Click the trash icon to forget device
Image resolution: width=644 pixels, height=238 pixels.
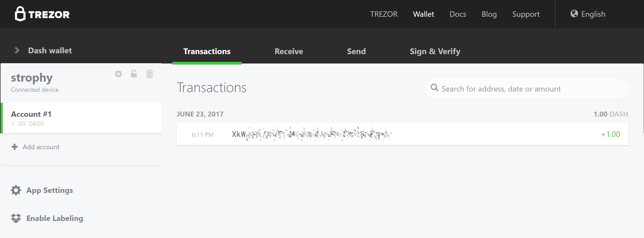coord(150,74)
